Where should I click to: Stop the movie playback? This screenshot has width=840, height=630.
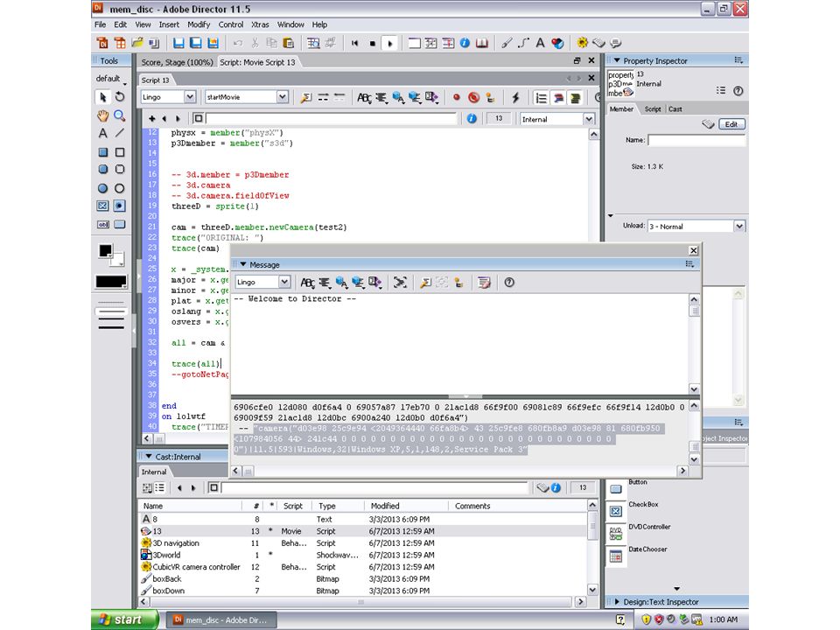click(x=373, y=44)
